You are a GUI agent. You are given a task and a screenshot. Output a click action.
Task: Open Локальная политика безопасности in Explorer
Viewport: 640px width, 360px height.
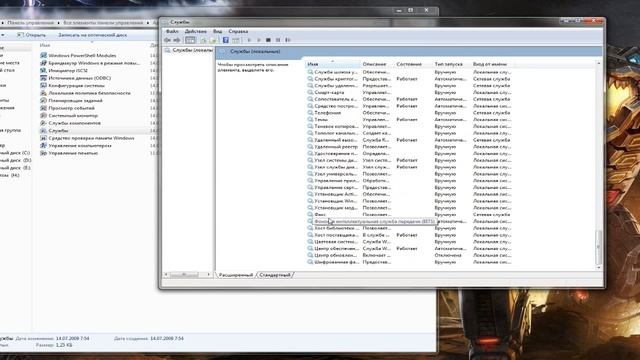(x=85, y=93)
